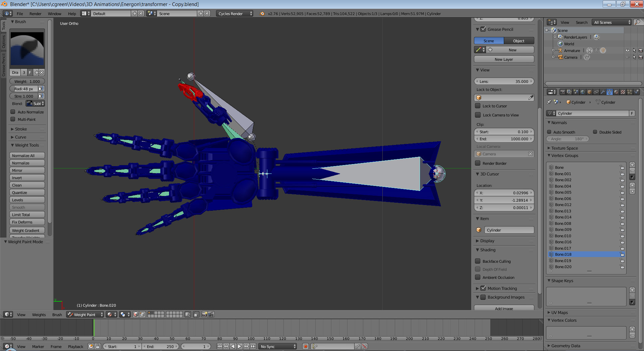Enable the Render Border checkbox
The width and height of the screenshot is (644, 351).
pos(478,163)
